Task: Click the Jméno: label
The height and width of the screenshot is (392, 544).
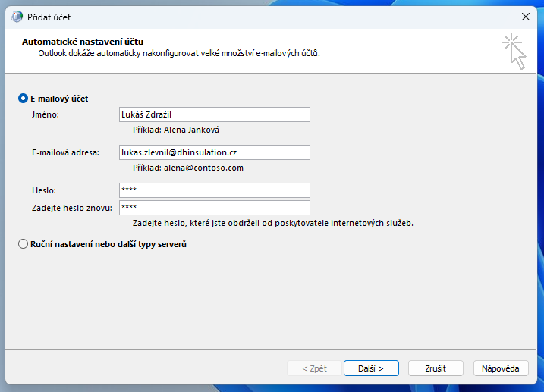Action: 46,114
